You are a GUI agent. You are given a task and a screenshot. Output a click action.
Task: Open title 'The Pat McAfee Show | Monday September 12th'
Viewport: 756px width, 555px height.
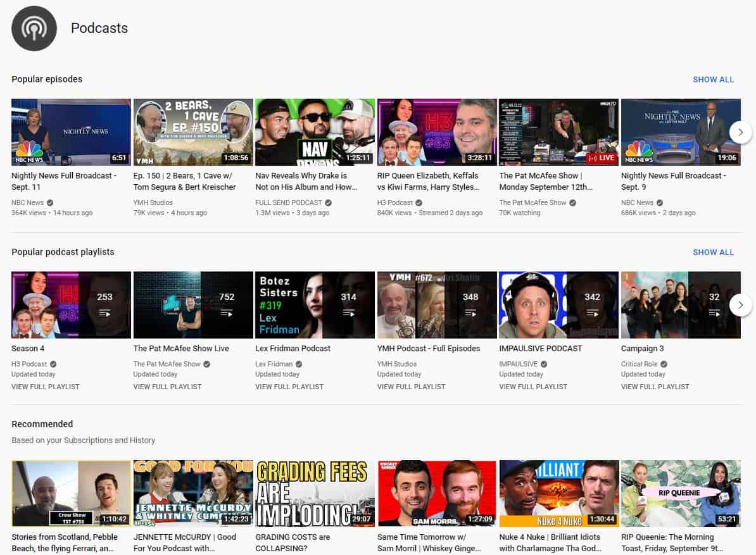coord(546,182)
